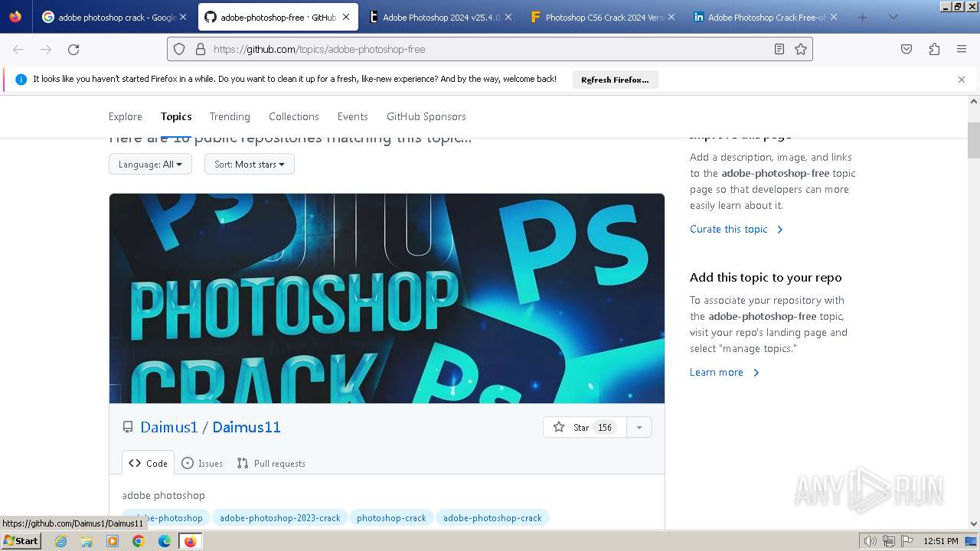Click the Firefox taskbar button
The height and width of the screenshot is (551, 980).
coord(190,541)
